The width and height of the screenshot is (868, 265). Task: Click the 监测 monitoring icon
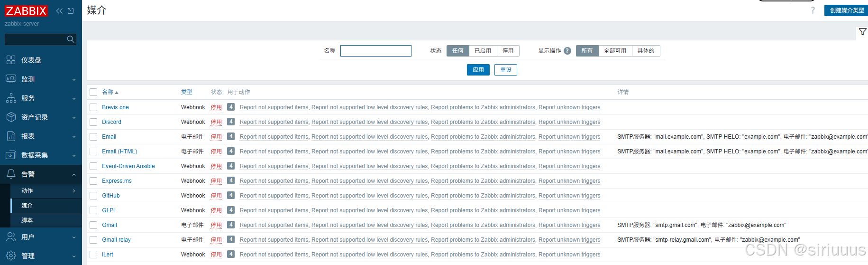pyautogui.click(x=11, y=79)
